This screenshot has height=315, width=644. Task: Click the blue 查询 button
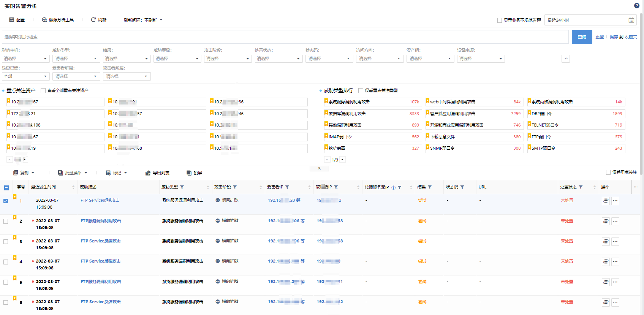(582, 37)
